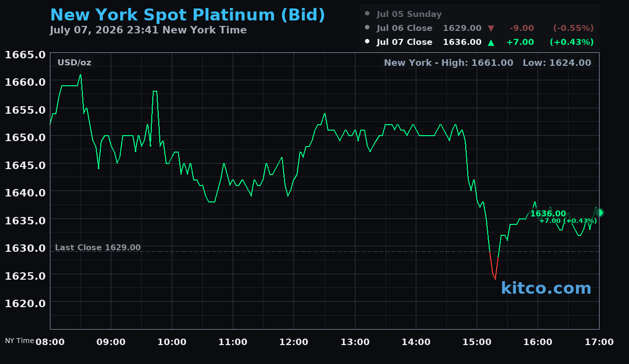Click the 13:00 time axis label
This screenshot has width=629, height=364.
[x=355, y=342]
